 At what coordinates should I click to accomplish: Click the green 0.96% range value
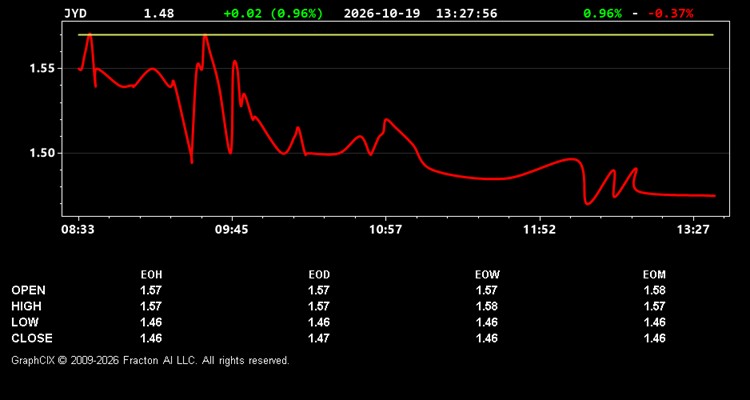[602, 13]
